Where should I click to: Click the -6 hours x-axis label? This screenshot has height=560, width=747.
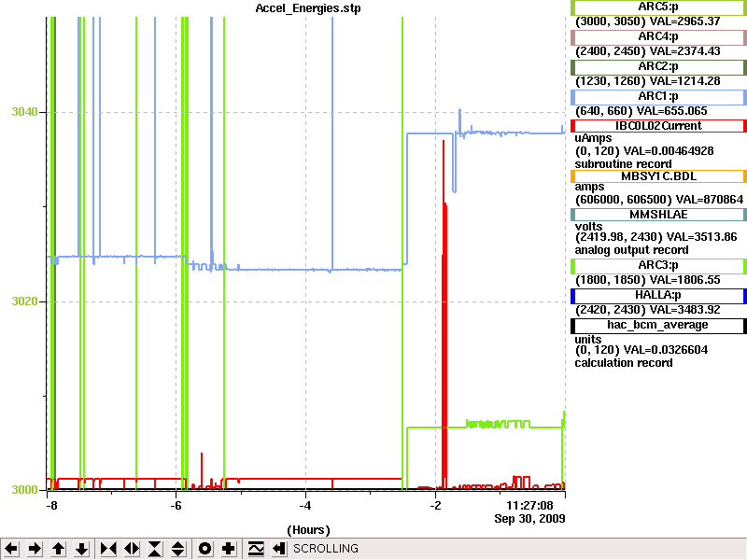click(176, 506)
